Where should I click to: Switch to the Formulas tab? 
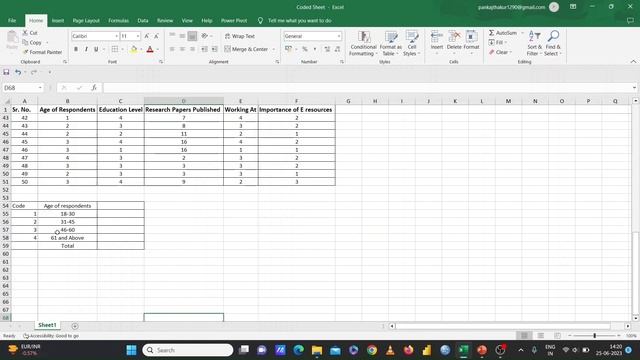click(x=118, y=20)
